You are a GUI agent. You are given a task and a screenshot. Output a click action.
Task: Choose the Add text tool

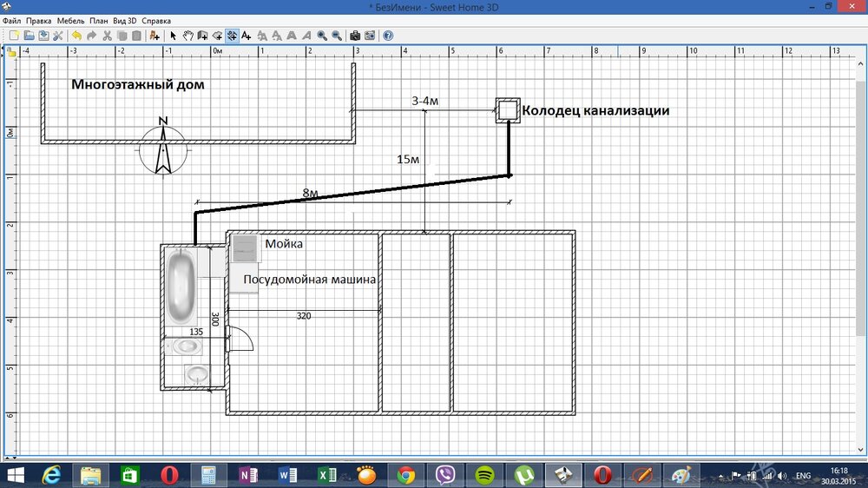pos(247,36)
